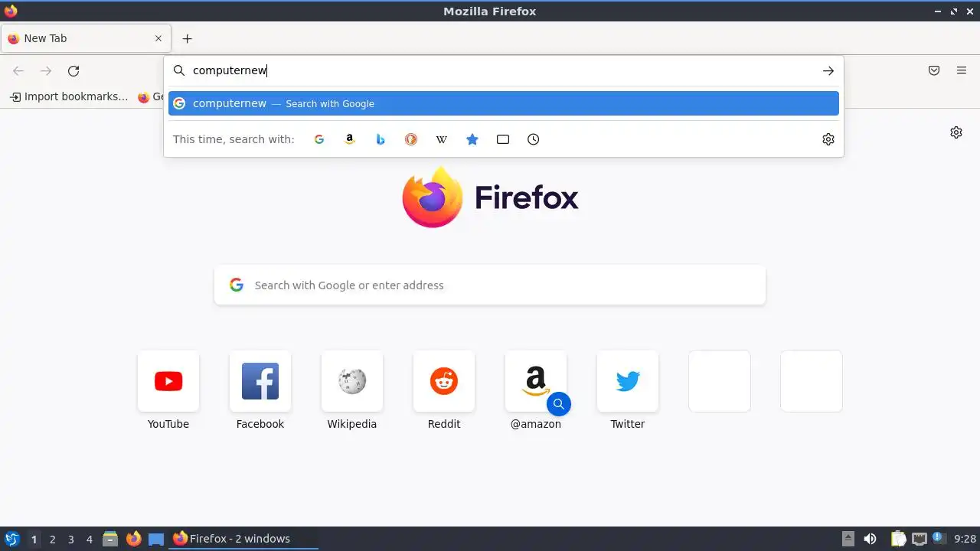Search history clock icon
This screenshot has height=551, width=980.
point(534,139)
